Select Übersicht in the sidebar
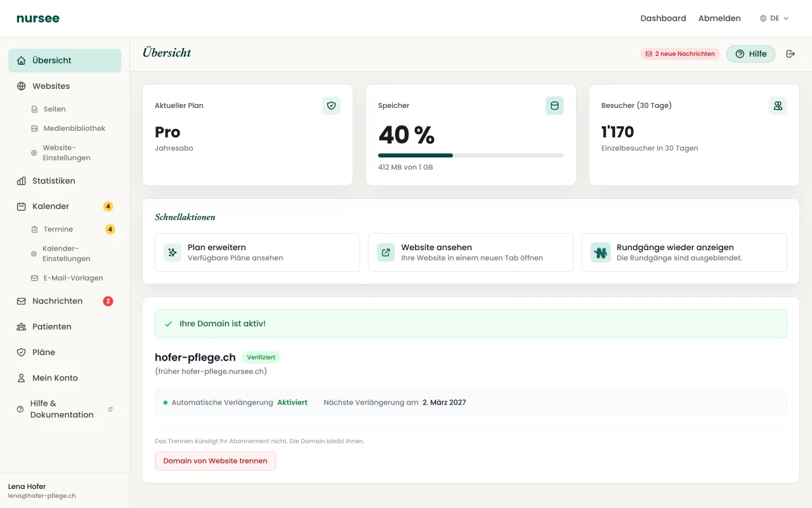Screen dimensions: 812x508 coord(65,60)
